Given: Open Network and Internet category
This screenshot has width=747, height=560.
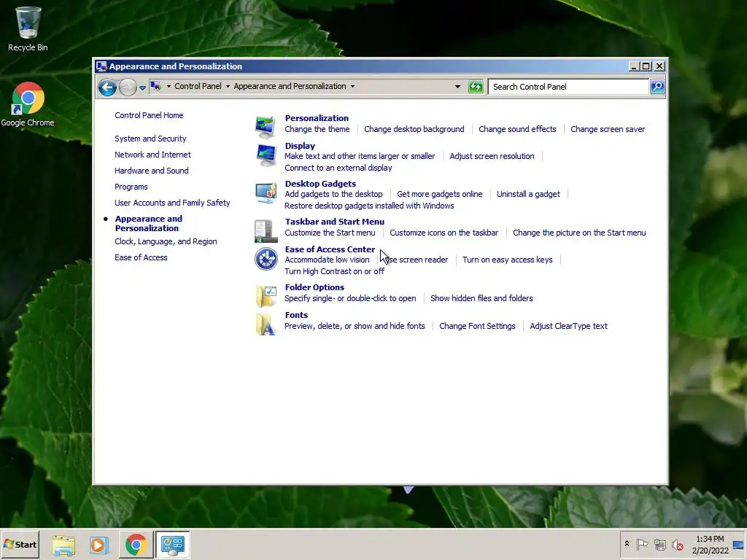Looking at the screenshot, I should [x=152, y=155].
